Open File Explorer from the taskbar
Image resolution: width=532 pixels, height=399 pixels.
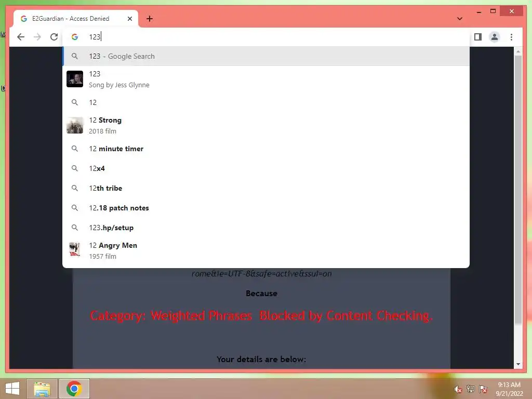pos(42,389)
